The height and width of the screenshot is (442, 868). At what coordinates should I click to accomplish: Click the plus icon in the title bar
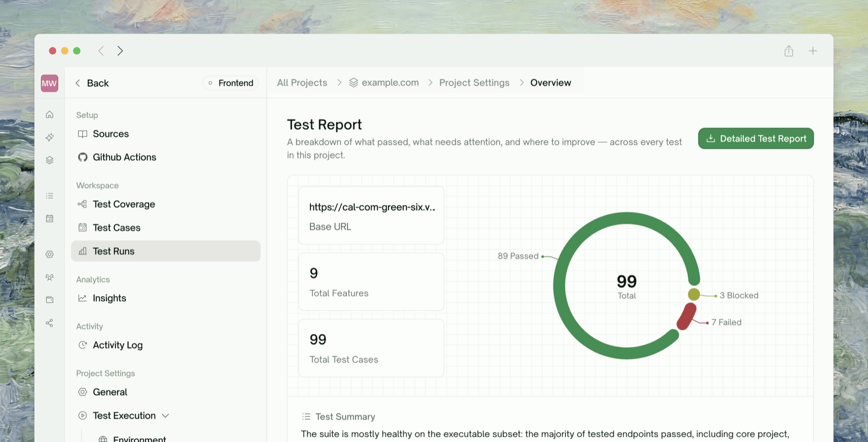813,51
